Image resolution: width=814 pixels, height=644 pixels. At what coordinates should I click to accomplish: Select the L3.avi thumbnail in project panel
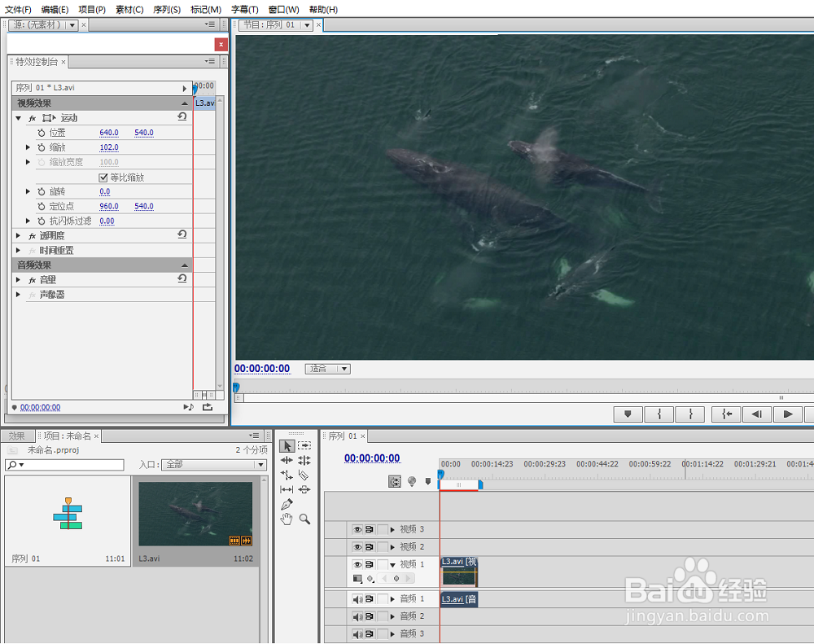coord(195,515)
